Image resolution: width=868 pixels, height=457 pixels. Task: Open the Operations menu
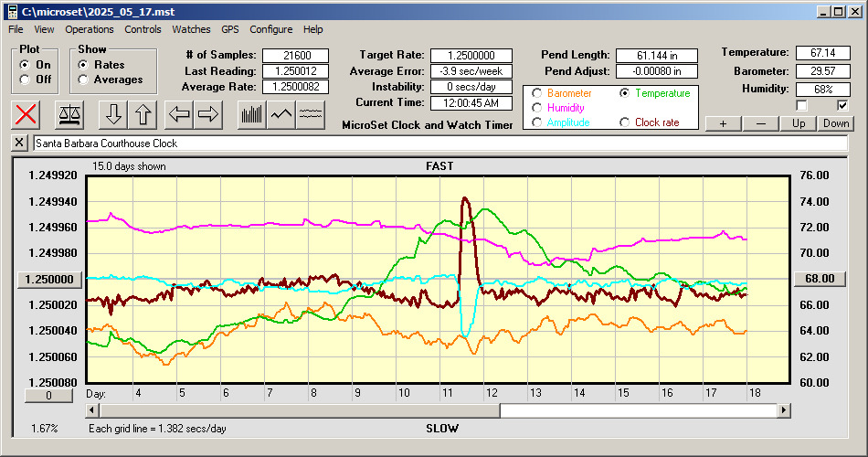[x=90, y=29]
